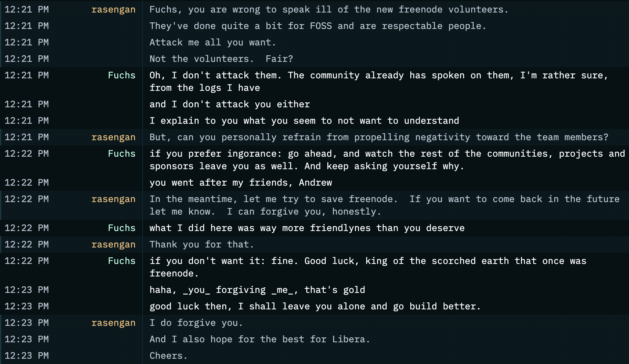Screen dimensions: 629x364
Task: Click Fuchs nickname beside "what I did here"
Action: pyautogui.click(x=122, y=228)
